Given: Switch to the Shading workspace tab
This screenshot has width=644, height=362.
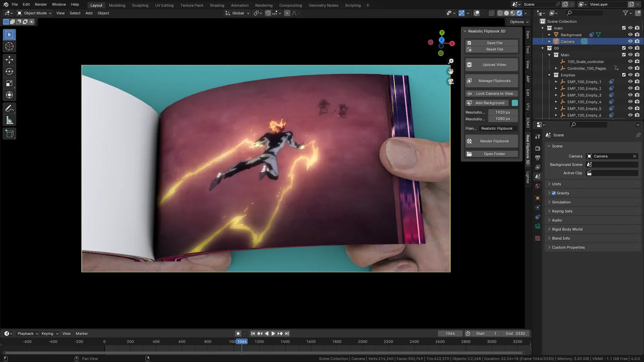Looking at the screenshot, I should [x=217, y=5].
